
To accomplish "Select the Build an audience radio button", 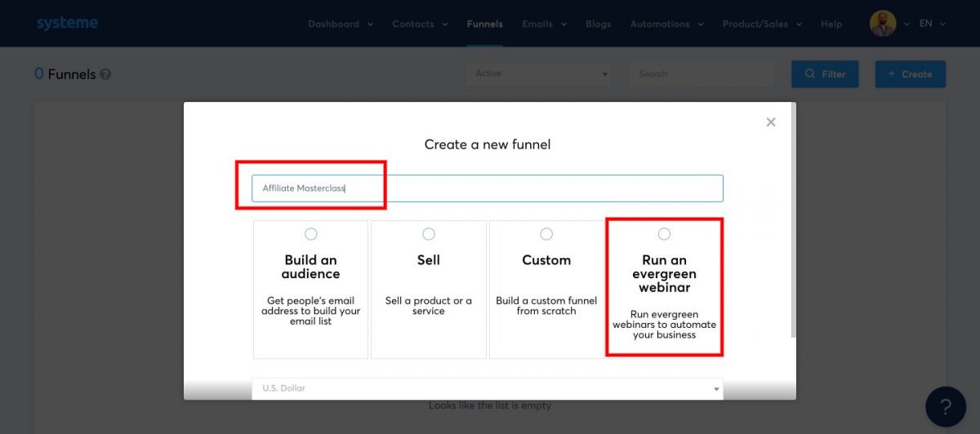I will tap(310, 234).
